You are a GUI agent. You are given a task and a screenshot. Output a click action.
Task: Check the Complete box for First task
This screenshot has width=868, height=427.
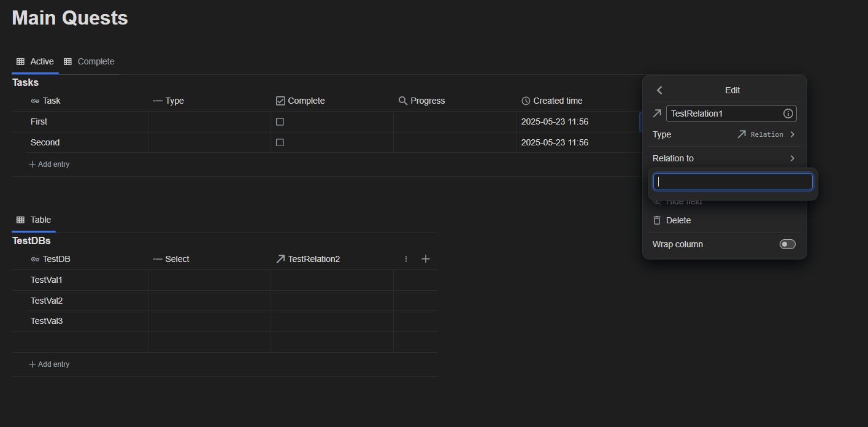click(x=280, y=121)
